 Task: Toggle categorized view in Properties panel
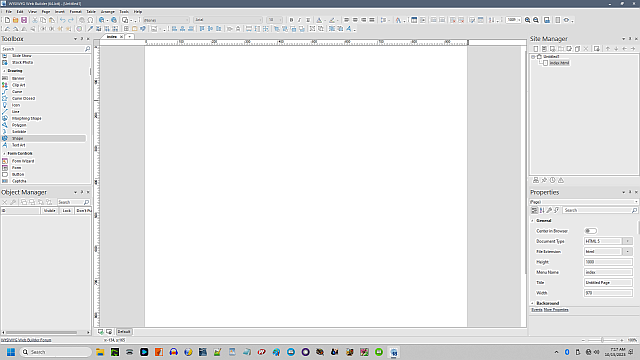coord(534,210)
